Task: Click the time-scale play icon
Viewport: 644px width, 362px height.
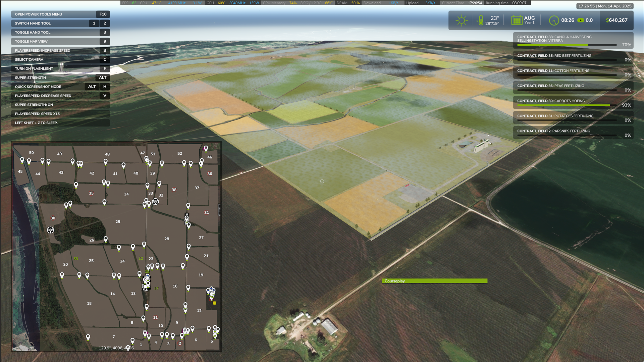Action: [580, 20]
